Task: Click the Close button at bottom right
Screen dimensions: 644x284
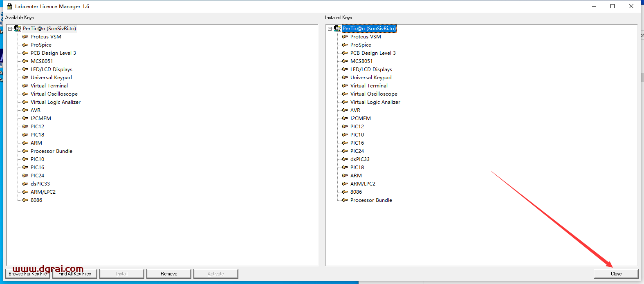Action: (x=616, y=274)
